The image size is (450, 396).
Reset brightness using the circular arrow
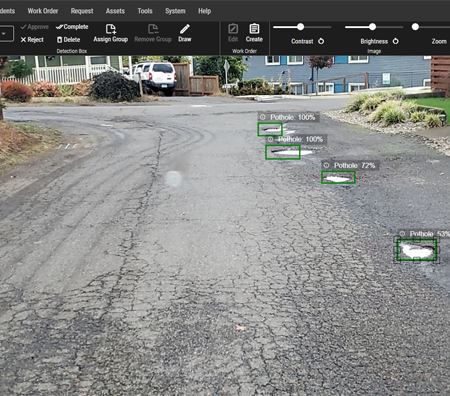coord(395,41)
